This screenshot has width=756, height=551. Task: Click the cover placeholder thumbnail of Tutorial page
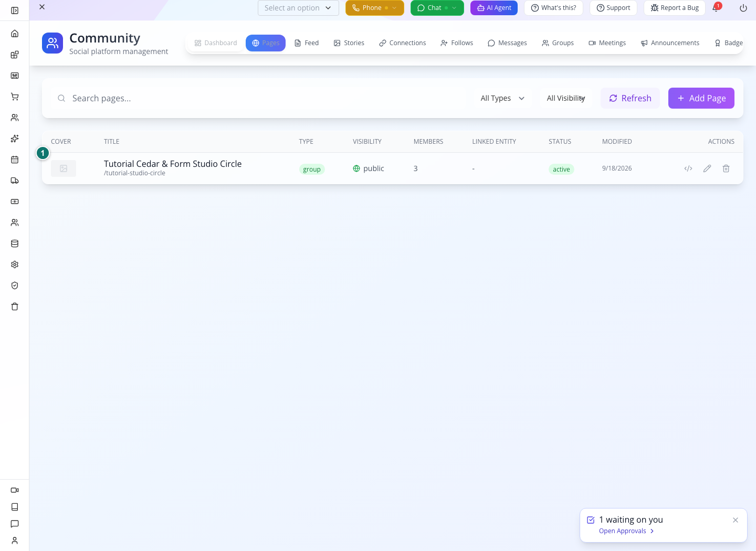[64, 168]
